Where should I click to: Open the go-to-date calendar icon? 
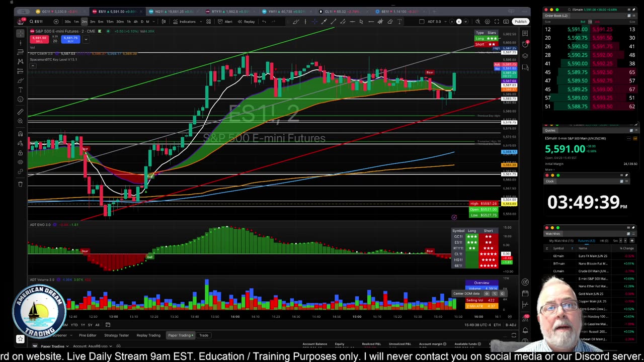click(x=108, y=325)
